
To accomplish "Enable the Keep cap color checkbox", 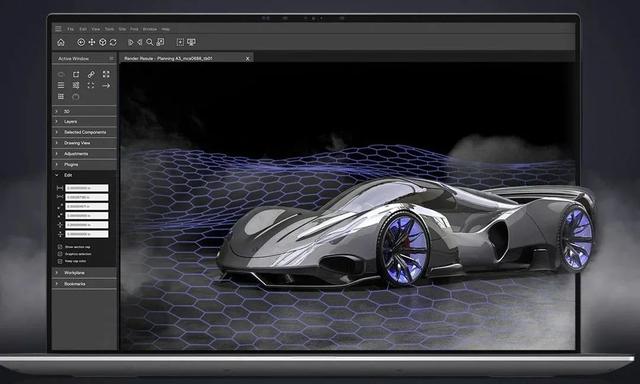I will (60, 261).
